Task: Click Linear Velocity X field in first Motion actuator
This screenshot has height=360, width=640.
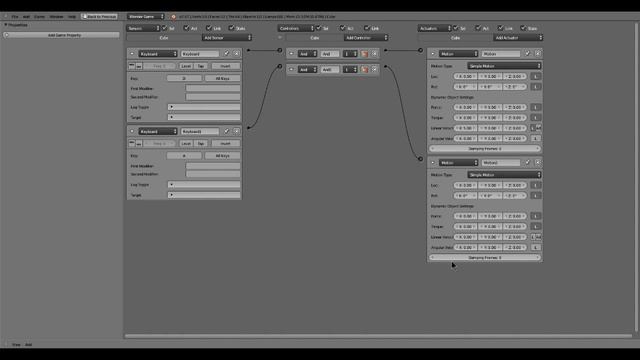Action: 465,128
